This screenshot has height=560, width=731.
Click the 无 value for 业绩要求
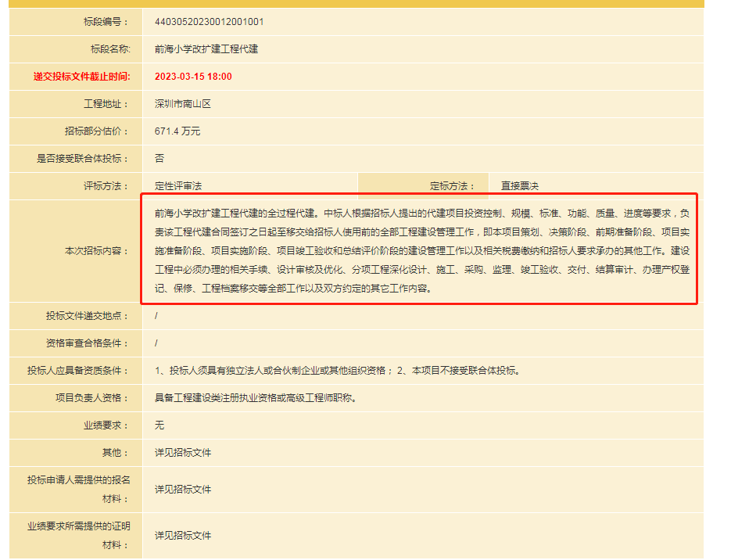(x=159, y=425)
